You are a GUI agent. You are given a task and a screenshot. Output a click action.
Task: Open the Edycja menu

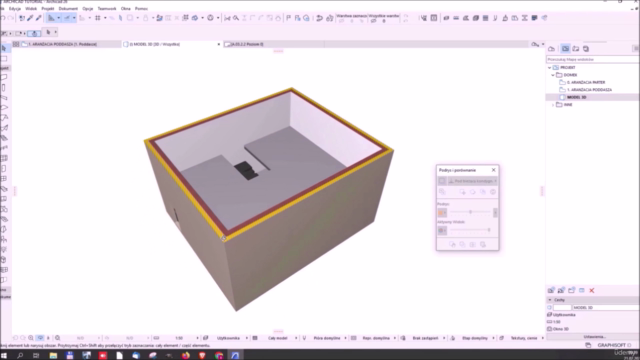pyautogui.click(x=15, y=9)
